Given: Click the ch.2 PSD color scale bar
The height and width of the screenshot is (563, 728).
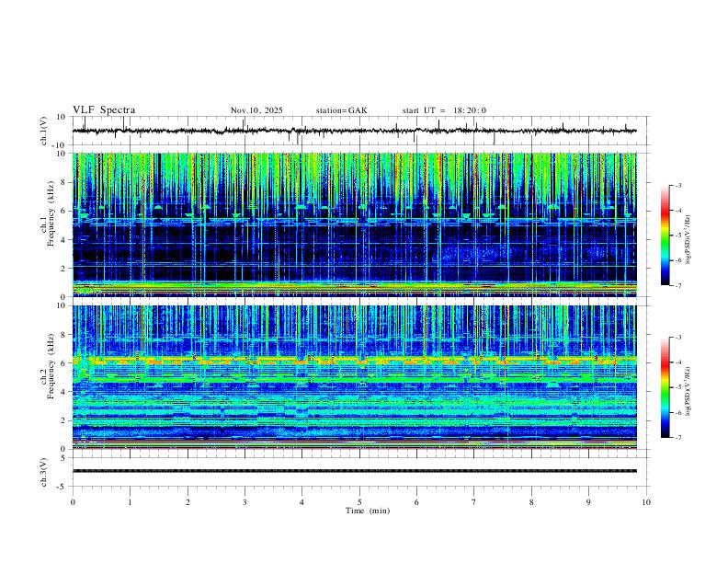Looking at the screenshot, I should (665, 387).
